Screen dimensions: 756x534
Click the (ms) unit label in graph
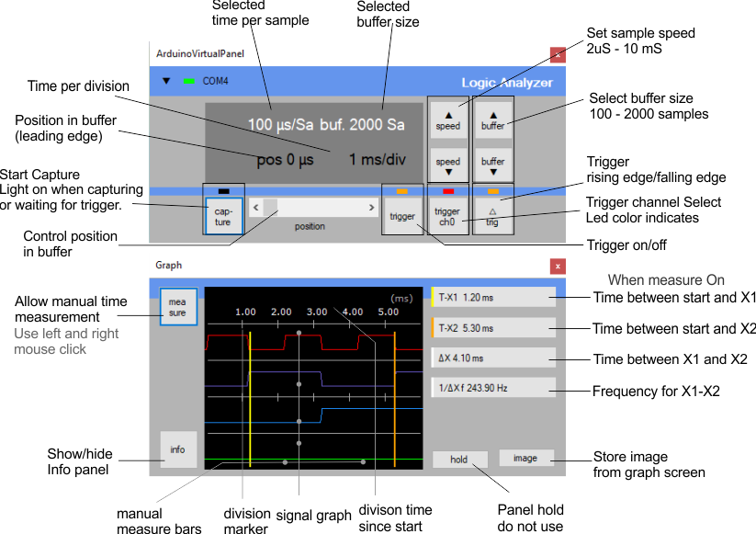[401, 298]
